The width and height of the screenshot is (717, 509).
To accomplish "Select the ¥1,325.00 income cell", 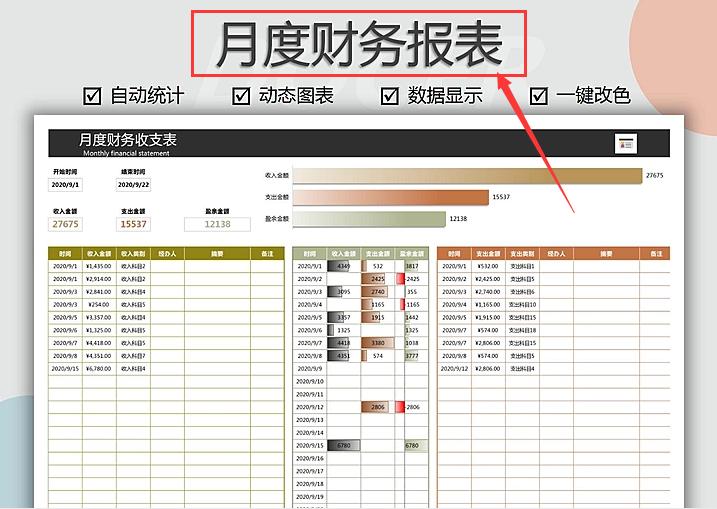I will point(99,330).
